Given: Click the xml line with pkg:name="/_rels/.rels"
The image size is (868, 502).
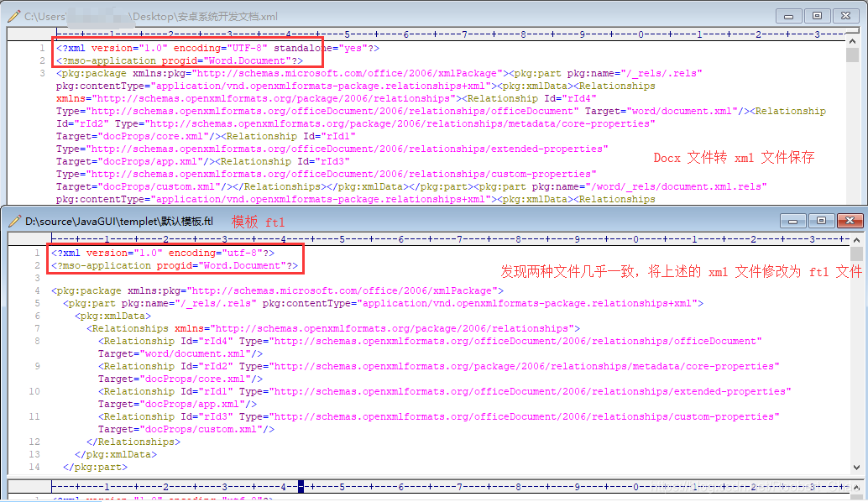Looking at the screenshot, I should 379,73.
